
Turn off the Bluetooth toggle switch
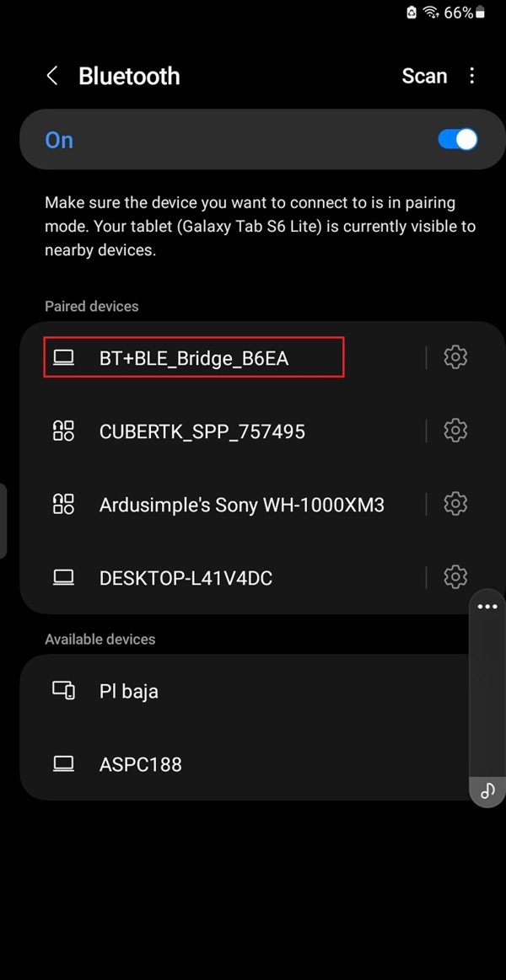pos(457,139)
